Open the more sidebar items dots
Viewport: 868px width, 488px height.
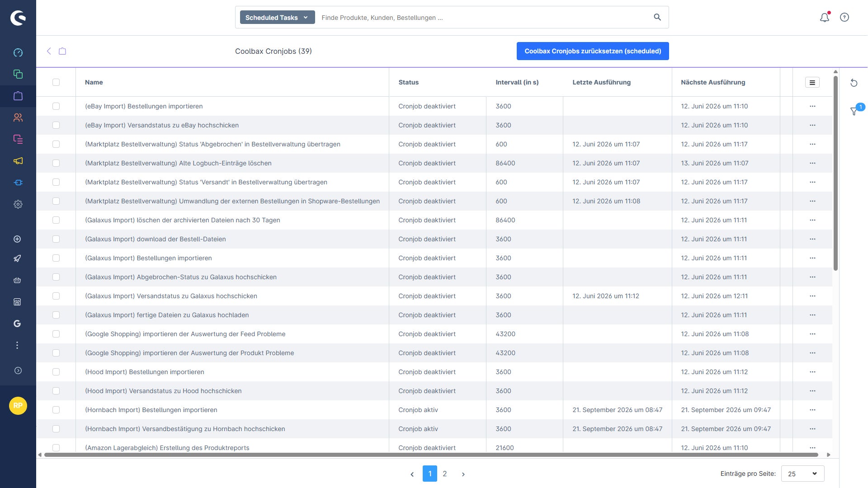tap(17, 345)
